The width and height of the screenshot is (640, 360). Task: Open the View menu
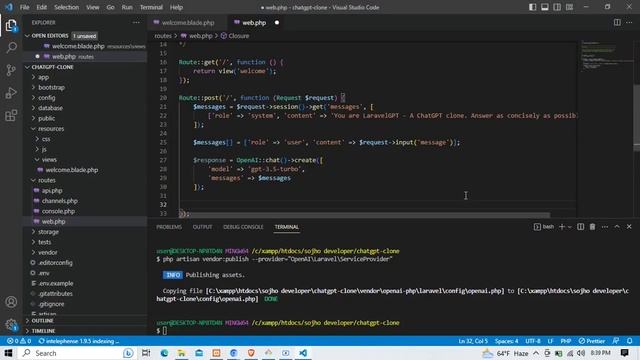(93, 7)
